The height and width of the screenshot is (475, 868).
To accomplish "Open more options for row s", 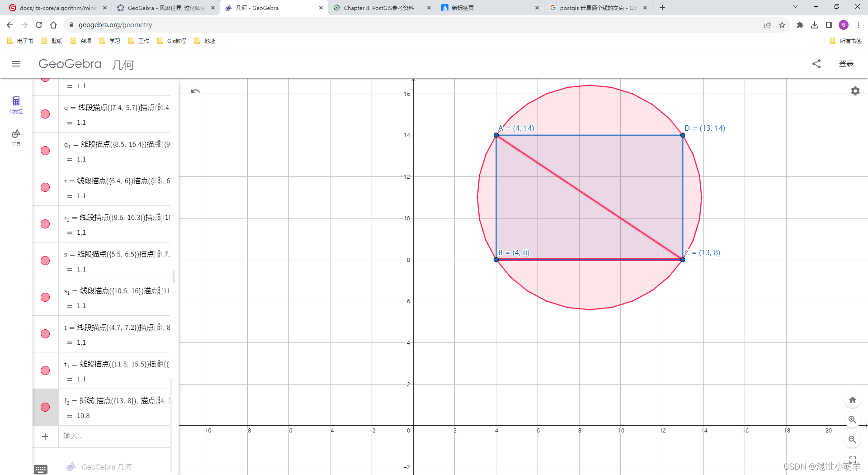I will 159,254.
